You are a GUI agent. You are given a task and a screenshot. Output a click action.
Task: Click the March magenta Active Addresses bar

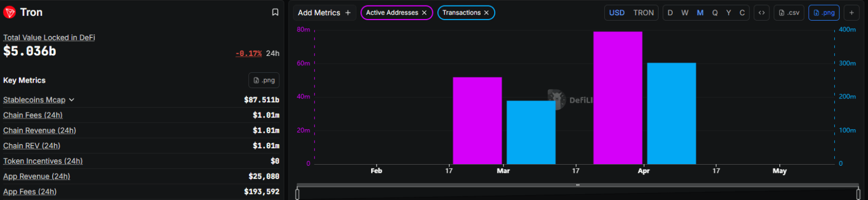(x=477, y=121)
